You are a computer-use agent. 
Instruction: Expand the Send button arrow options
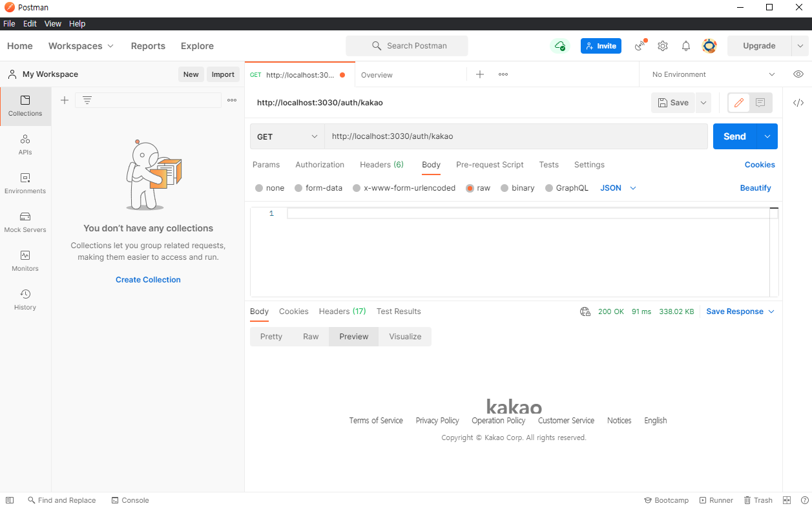pos(767,136)
